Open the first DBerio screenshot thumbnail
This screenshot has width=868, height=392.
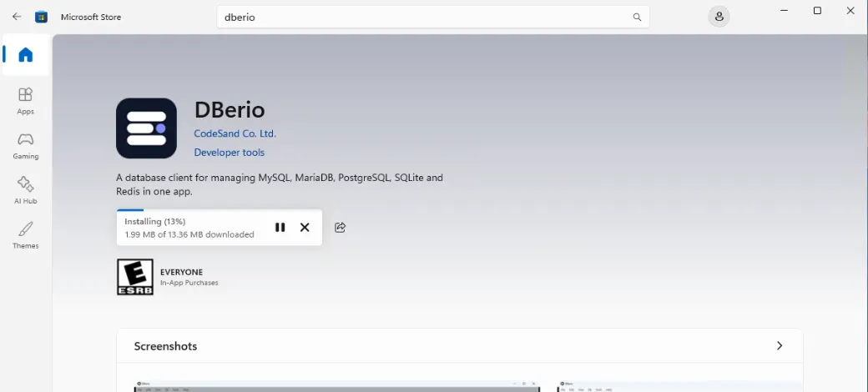(337, 386)
